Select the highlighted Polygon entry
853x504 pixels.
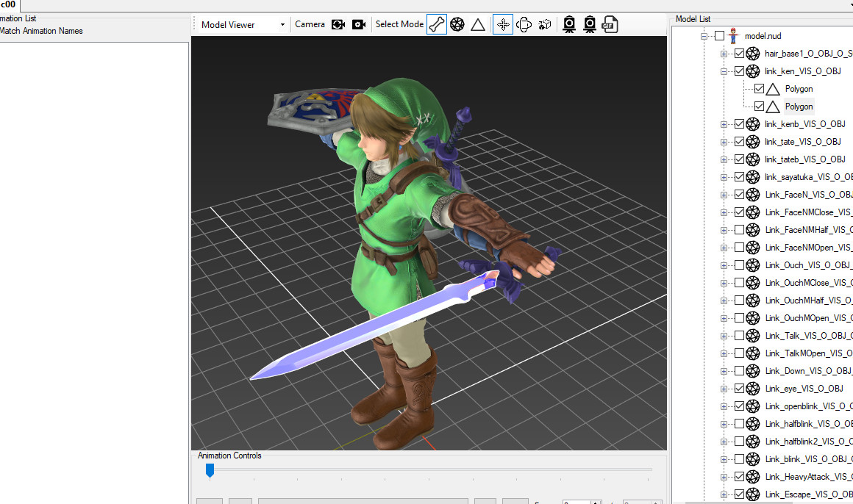tap(799, 106)
